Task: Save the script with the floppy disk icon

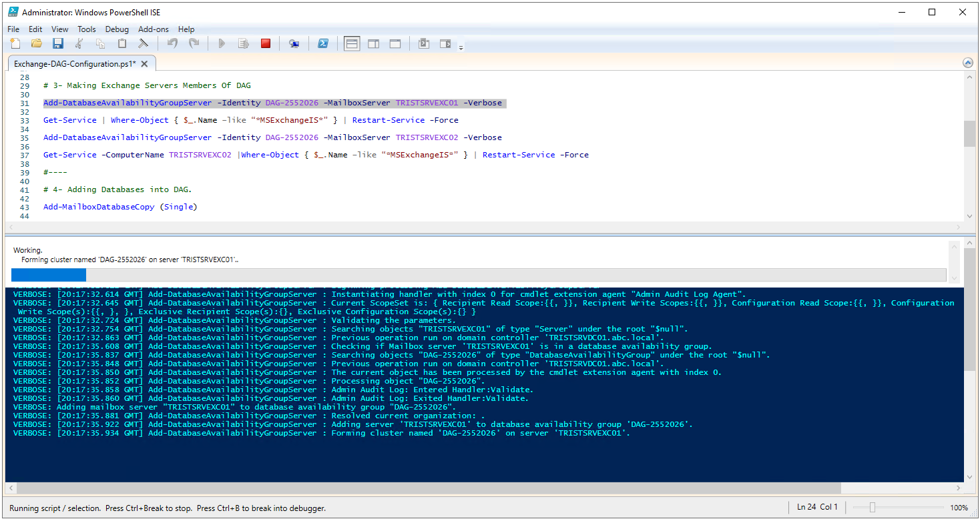Action: click(x=58, y=43)
